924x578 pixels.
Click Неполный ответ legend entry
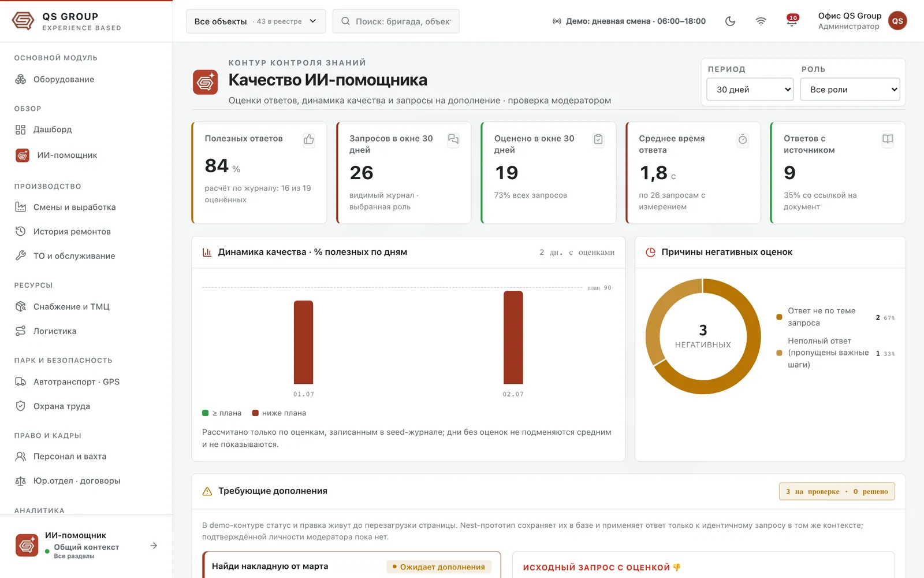[835, 353]
